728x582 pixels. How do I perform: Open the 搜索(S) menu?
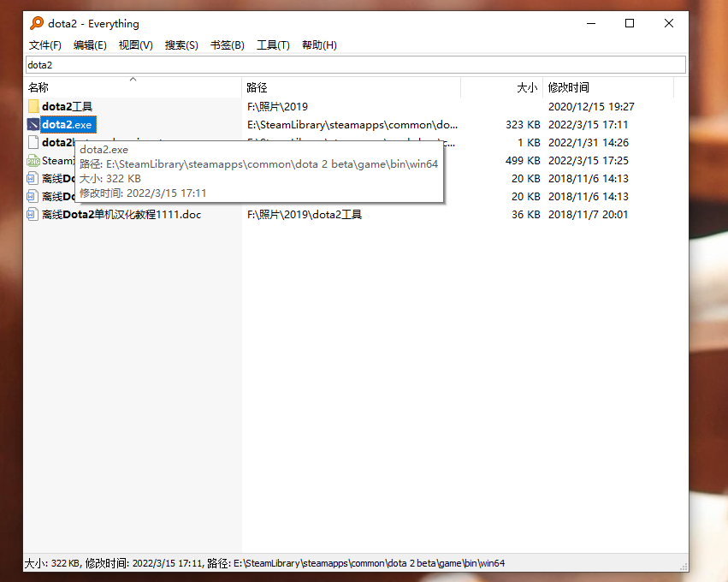(x=181, y=45)
